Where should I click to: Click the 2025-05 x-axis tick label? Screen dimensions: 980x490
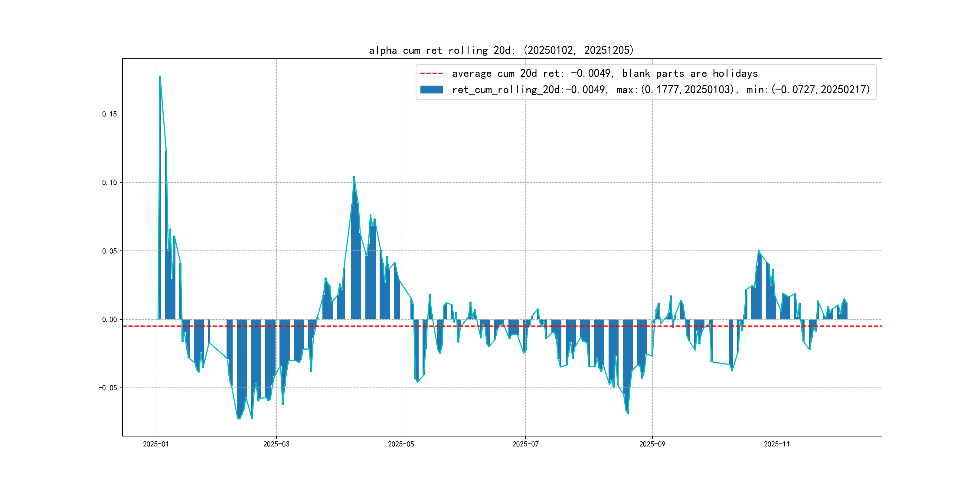pyautogui.click(x=400, y=444)
